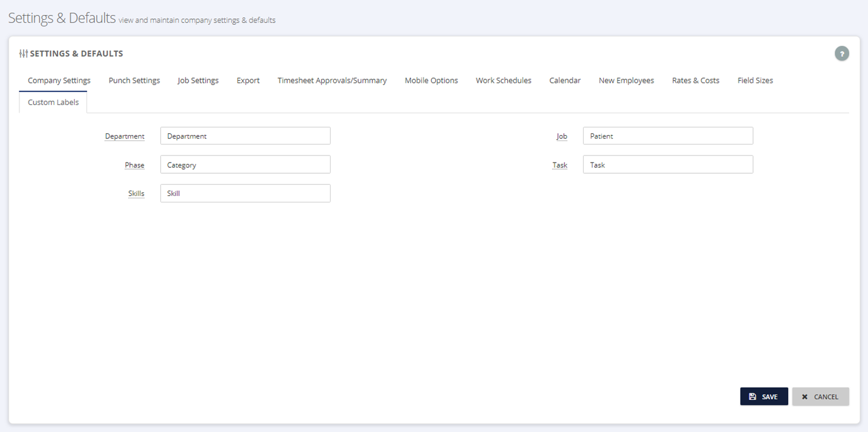
Task: Select the Work Schedules tab
Action: point(503,80)
